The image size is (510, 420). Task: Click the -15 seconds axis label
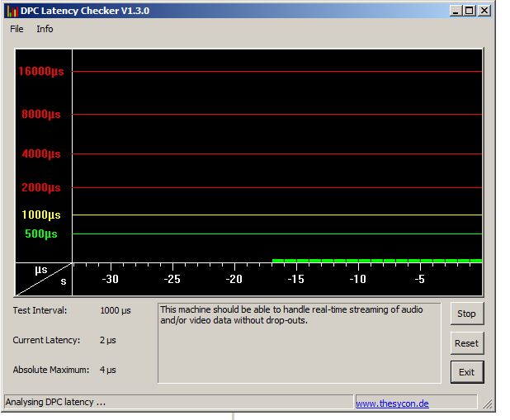pyautogui.click(x=295, y=279)
